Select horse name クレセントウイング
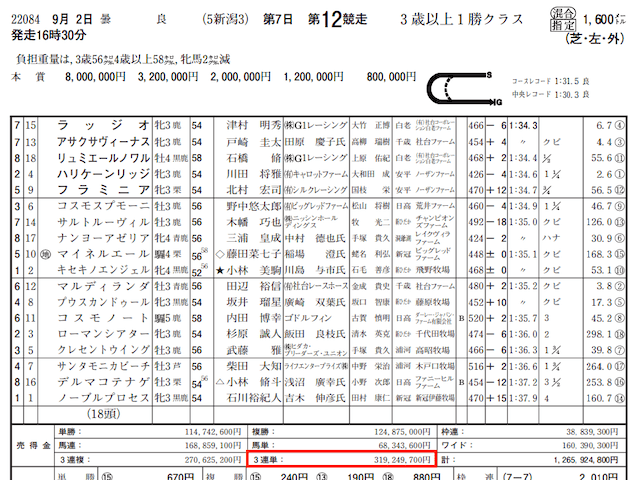 [103, 350]
